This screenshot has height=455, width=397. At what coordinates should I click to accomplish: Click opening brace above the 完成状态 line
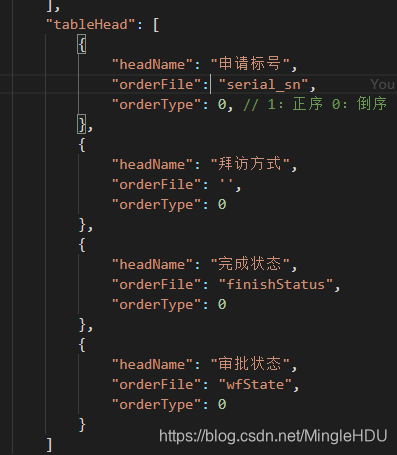tap(82, 245)
